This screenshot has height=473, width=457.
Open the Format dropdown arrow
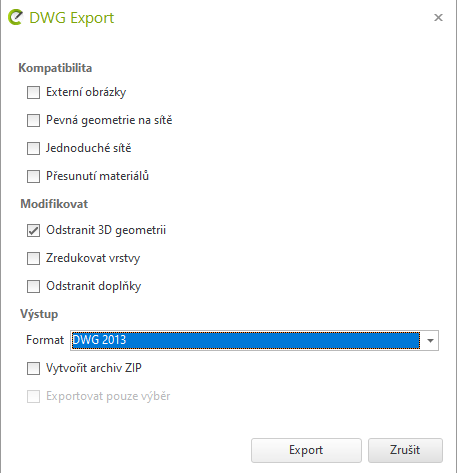(x=430, y=340)
